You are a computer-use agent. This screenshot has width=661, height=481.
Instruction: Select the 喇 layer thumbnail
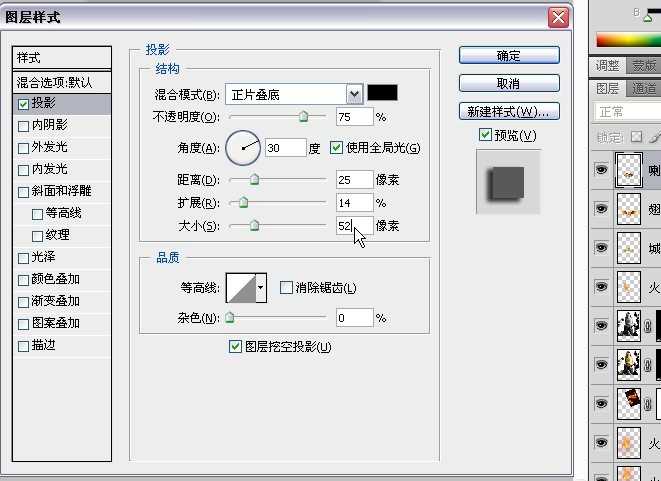coord(629,170)
